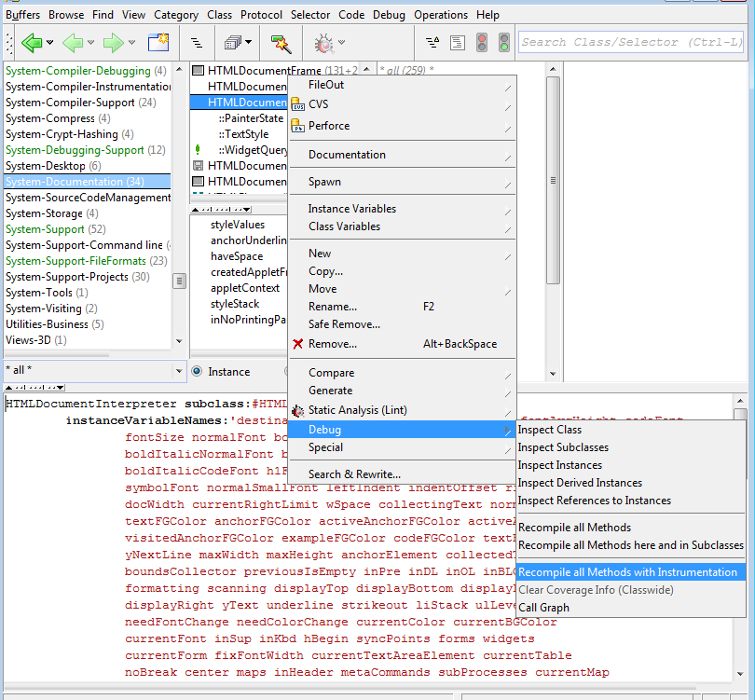The height and width of the screenshot is (700, 755).
Task: Click the light-green forward arrow
Action: pos(113,42)
